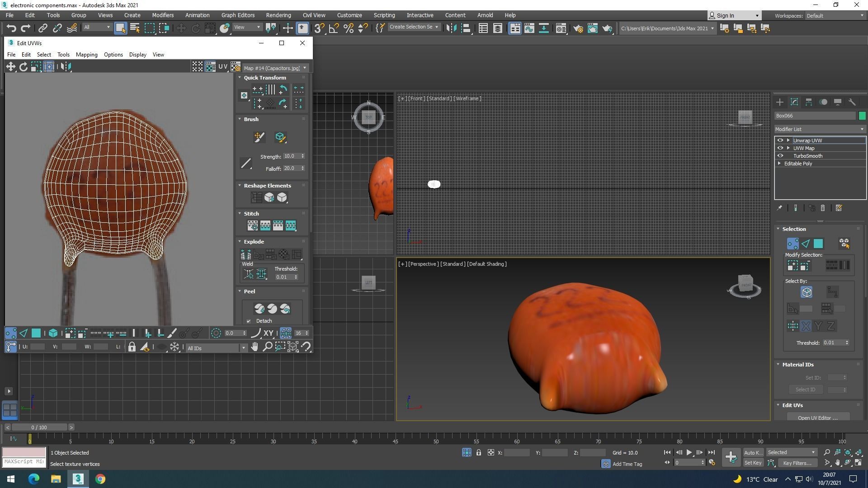Hide the TurboSmooth modifier via eye icon
The image size is (868, 488).
pyautogui.click(x=780, y=156)
